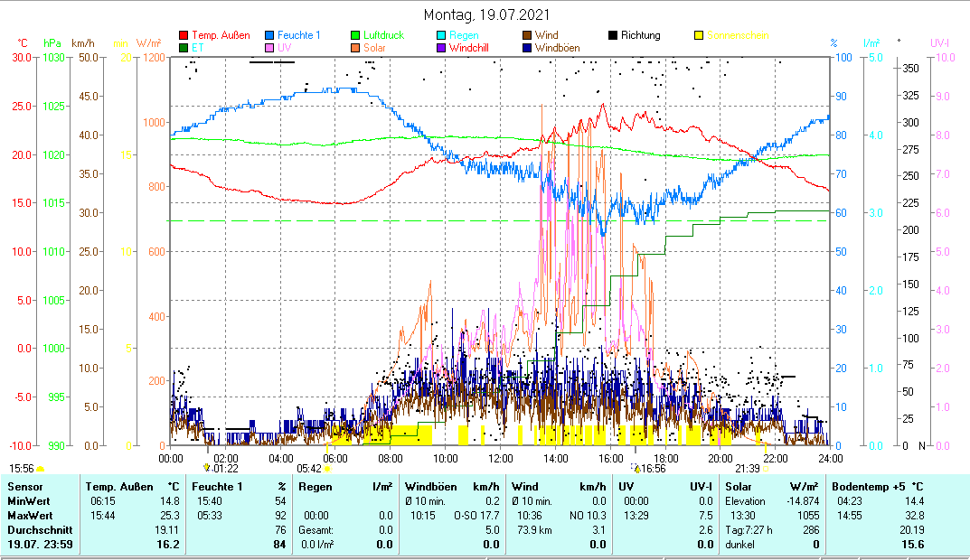Click the dark blue Windböen legend swatch
This screenshot has width=970, height=560.
[528, 48]
